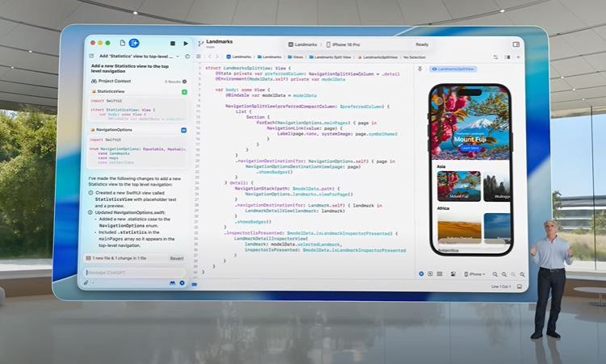Viewport: 606px width, 364px height.
Task: Click the git branch icon beside Landmarks
Action: click(200, 44)
